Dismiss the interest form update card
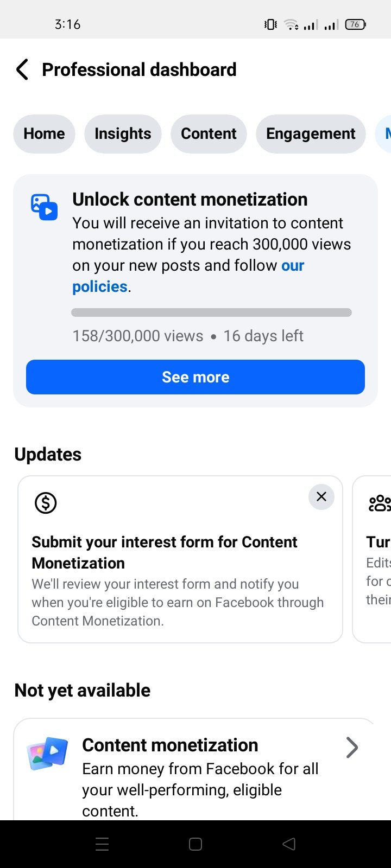391x868 pixels. [x=321, y=496]
